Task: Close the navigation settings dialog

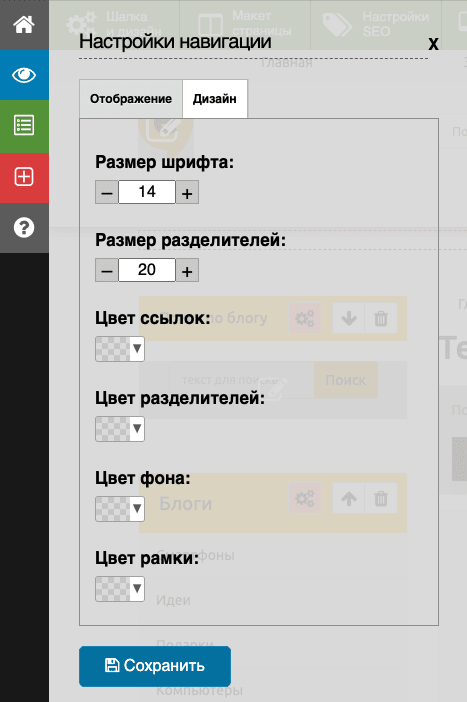Action: 433,44
